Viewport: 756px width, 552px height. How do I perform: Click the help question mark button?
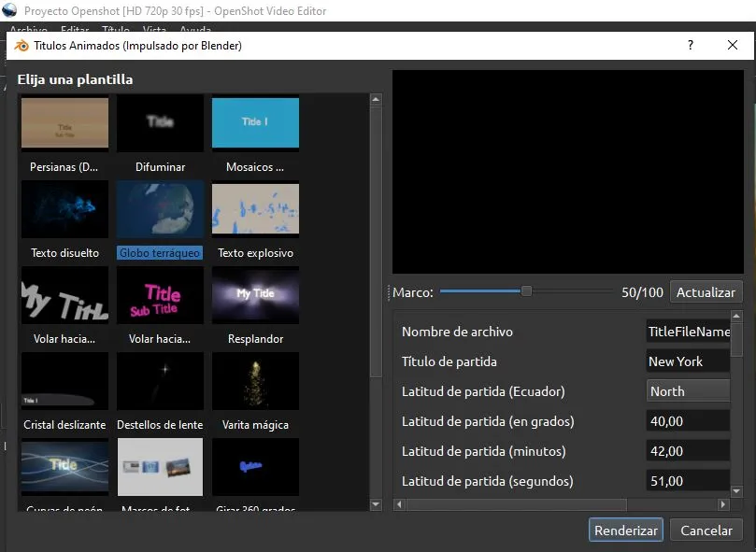691,45
